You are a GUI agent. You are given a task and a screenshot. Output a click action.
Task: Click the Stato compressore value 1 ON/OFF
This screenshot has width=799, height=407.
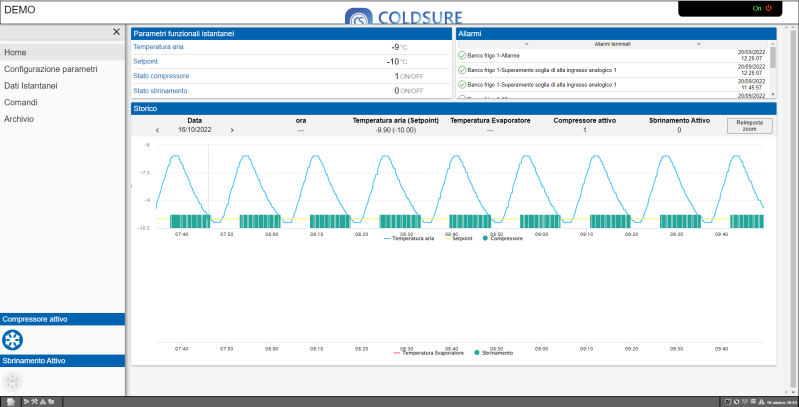(409, 76)
